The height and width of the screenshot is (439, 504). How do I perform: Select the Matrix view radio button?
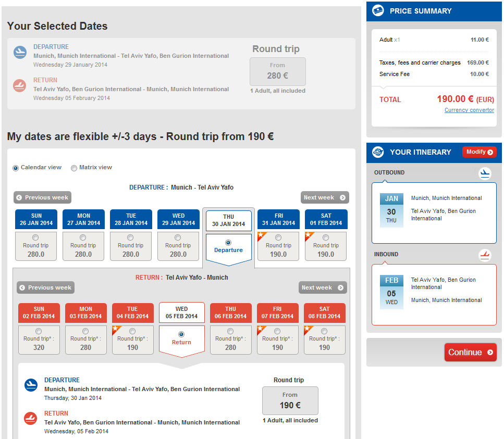74,168
